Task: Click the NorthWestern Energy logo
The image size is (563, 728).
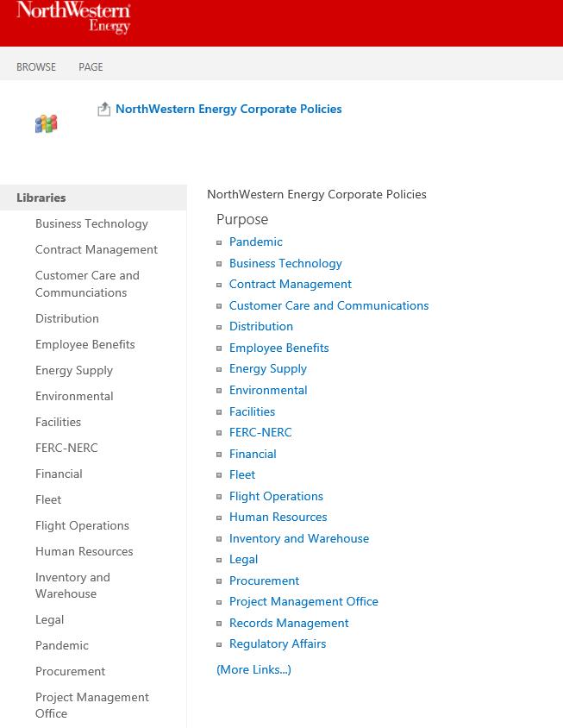Action: pos(74,17)
